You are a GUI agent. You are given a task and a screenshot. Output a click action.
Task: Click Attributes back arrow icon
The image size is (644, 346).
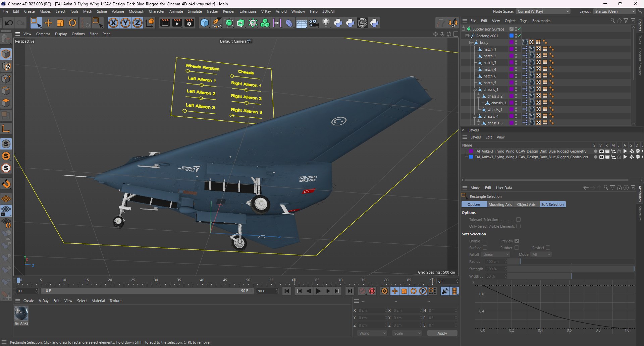(586, 188)
